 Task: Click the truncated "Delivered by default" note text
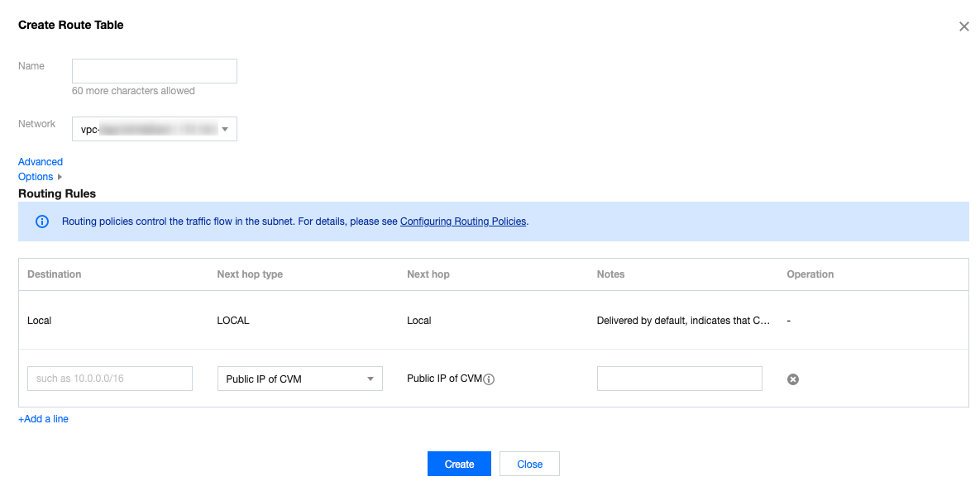(x=683, y=321)
